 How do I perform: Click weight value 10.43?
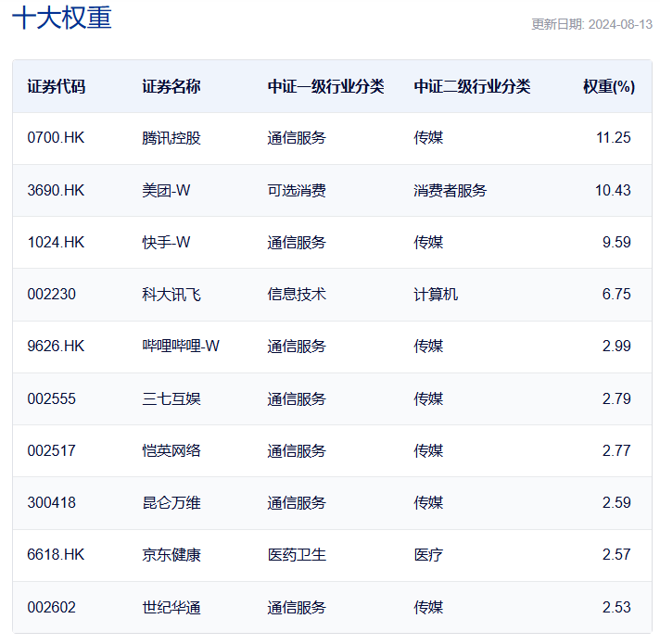tap(613, 191)
